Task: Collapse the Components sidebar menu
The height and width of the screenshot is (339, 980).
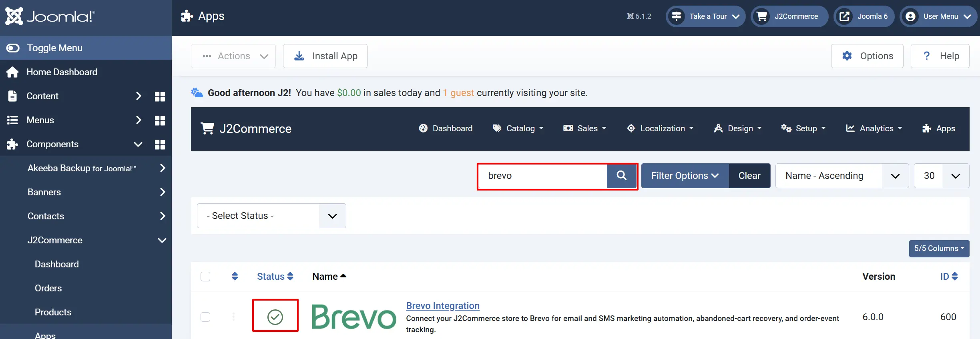Action: [138, 144]
